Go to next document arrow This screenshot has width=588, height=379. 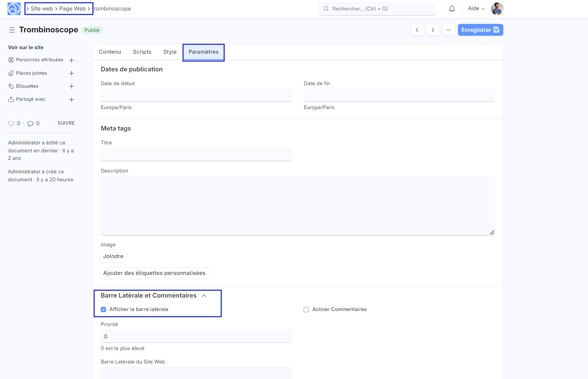433,30
